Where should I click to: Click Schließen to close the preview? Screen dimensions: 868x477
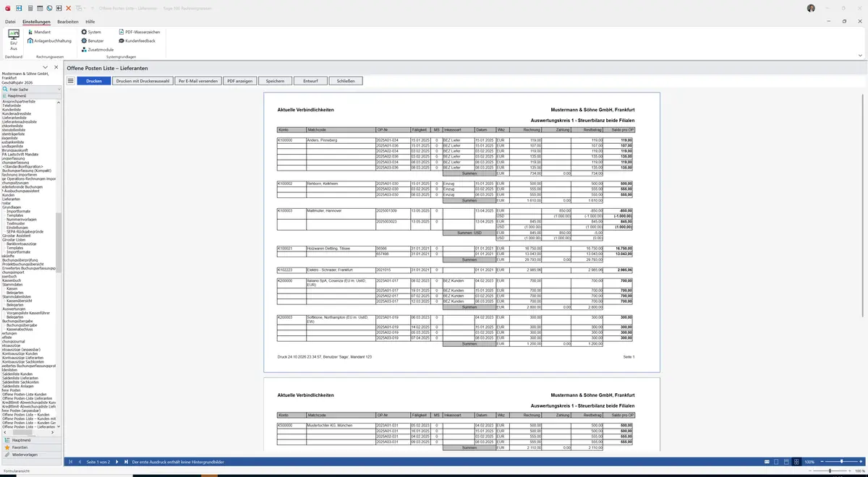pyautogui.click(x=346, y=81)
